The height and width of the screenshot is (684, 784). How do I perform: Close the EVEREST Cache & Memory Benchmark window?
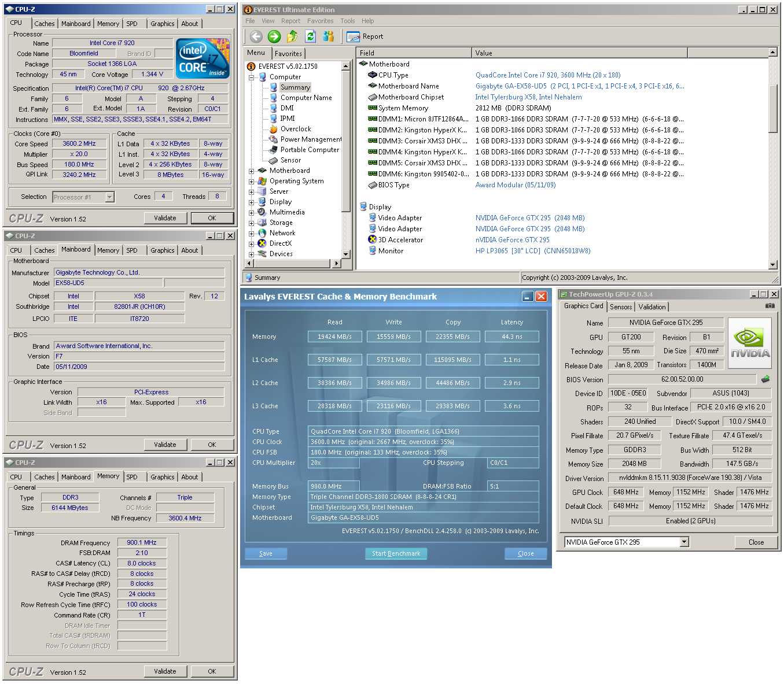[541, 297]
